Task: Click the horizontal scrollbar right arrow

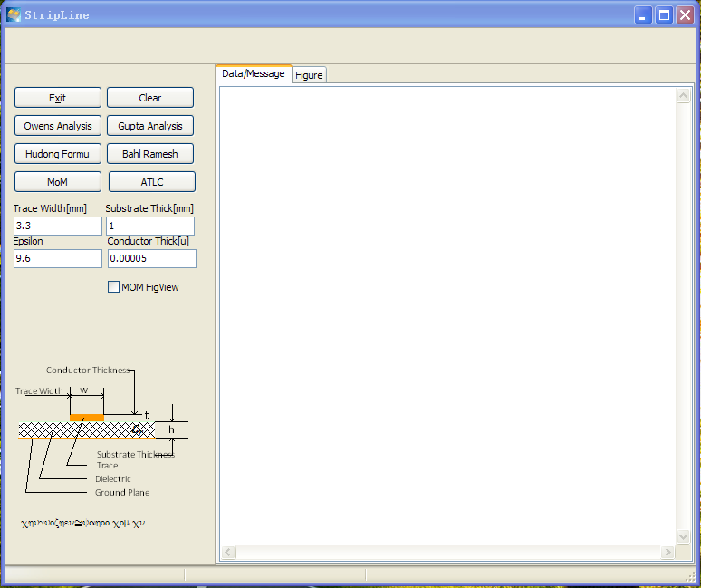Action: point(667,553)
